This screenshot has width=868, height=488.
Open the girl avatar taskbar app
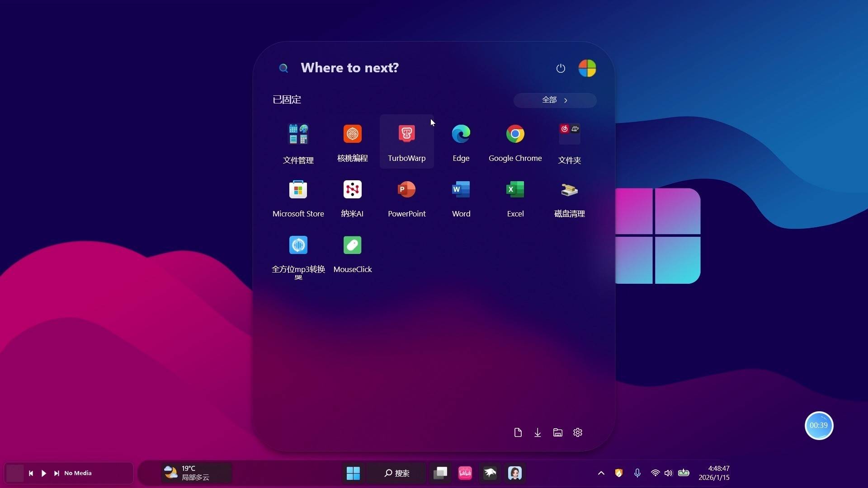pyautogui.click(x=515, y=473)
